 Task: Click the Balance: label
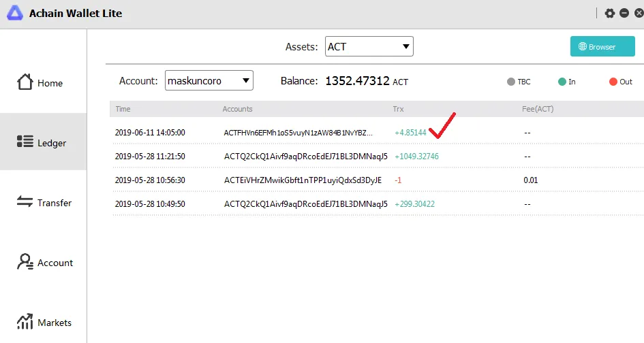tap(299, 81)
